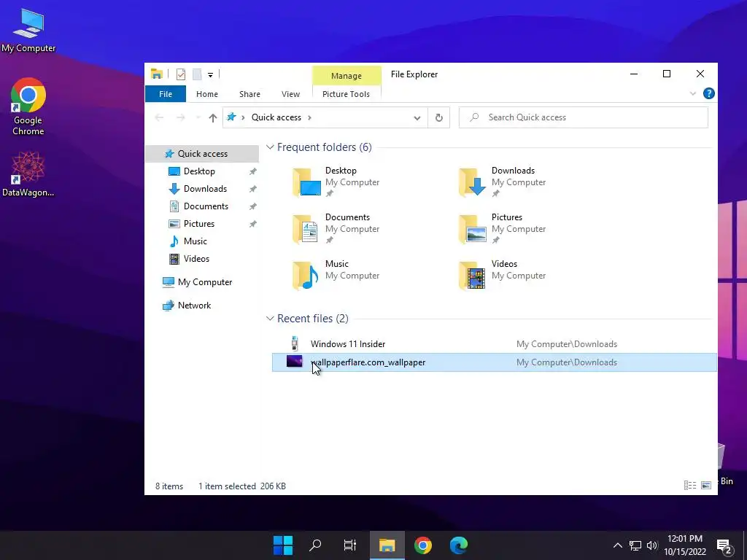This screenshot has height=560, width=747.
Task: Select My Computer desktop icon
Action: pyautogui.click(x=28, y=31)
